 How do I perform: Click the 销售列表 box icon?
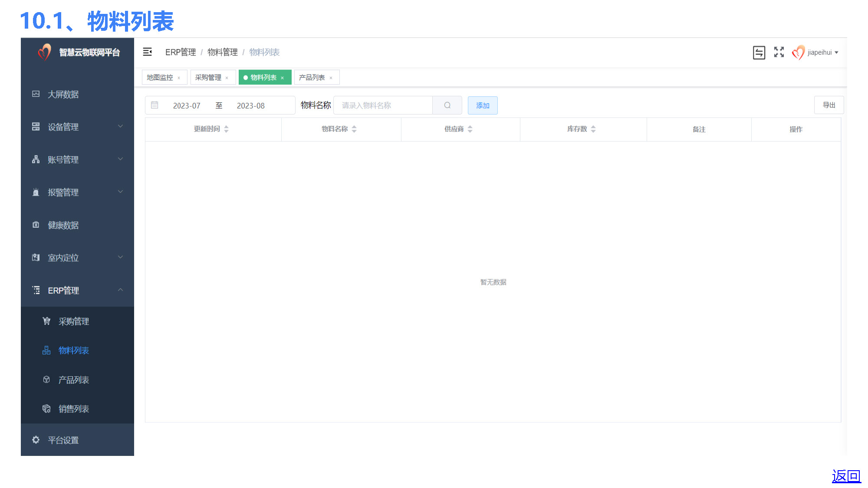46,409
